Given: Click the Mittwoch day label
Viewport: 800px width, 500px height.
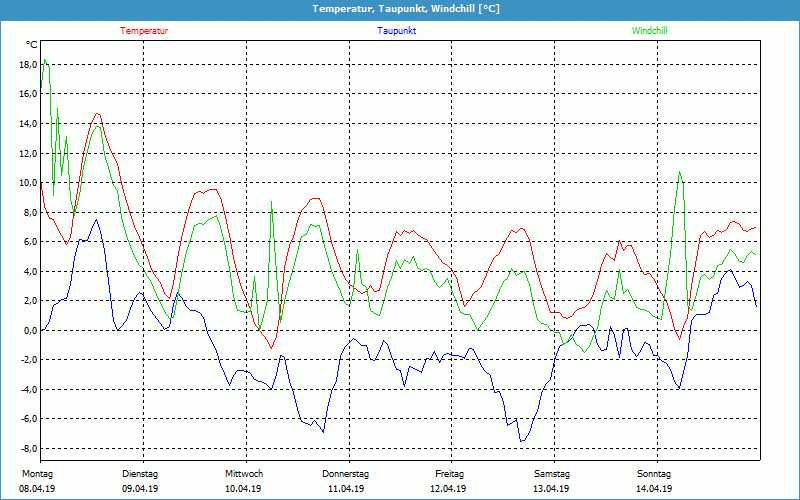Looking at the screenshot, I should (244, 474).
